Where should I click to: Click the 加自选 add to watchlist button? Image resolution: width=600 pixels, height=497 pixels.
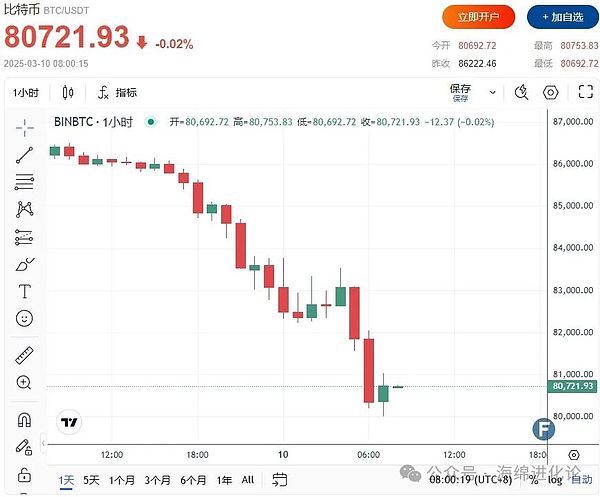(558, 17)
